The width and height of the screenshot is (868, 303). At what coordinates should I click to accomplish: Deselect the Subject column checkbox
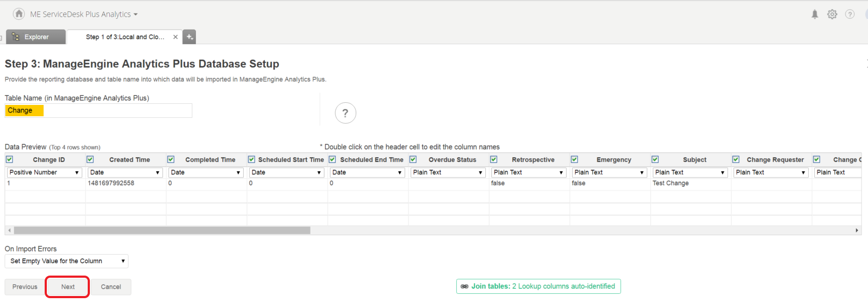point(655,159)
